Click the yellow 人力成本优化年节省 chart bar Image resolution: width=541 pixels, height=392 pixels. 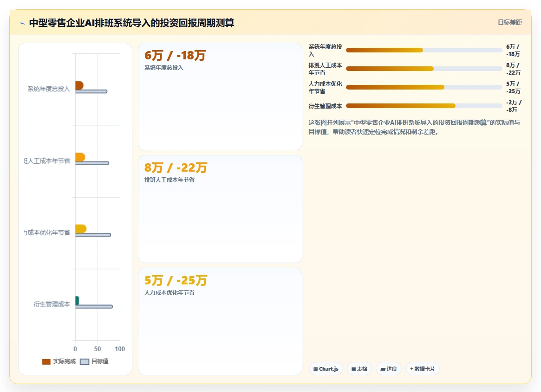81,229
